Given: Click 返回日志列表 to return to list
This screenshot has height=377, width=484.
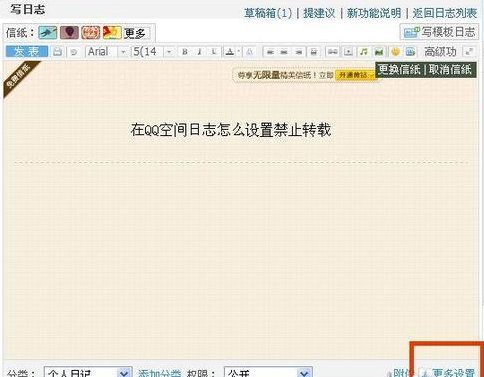Looking at the screenshot, I should [445, 13].
